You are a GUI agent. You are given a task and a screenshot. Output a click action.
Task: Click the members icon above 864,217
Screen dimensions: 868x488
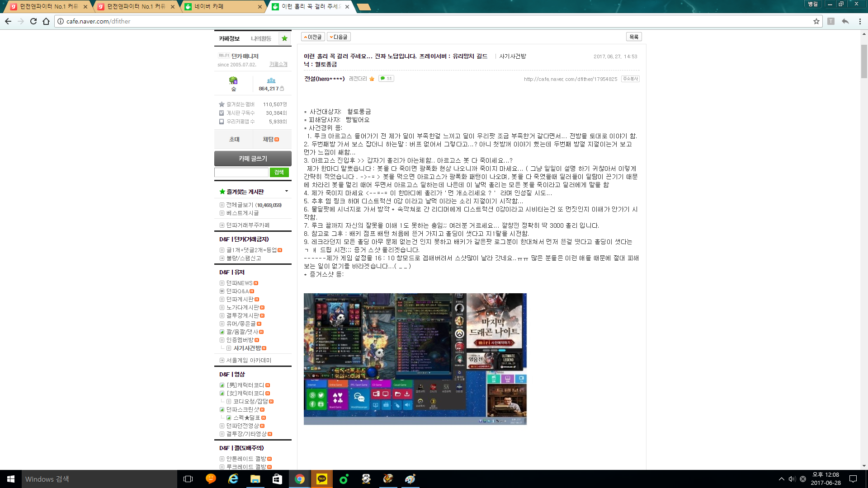coord(271,80)
